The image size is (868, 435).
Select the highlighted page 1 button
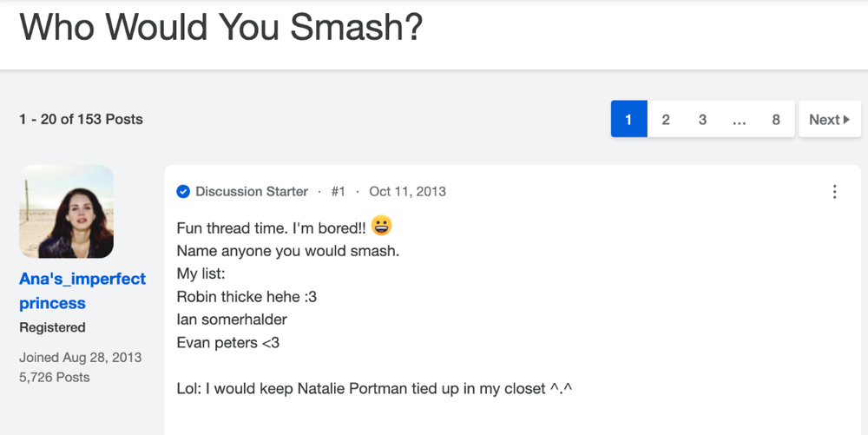point(628,119)
